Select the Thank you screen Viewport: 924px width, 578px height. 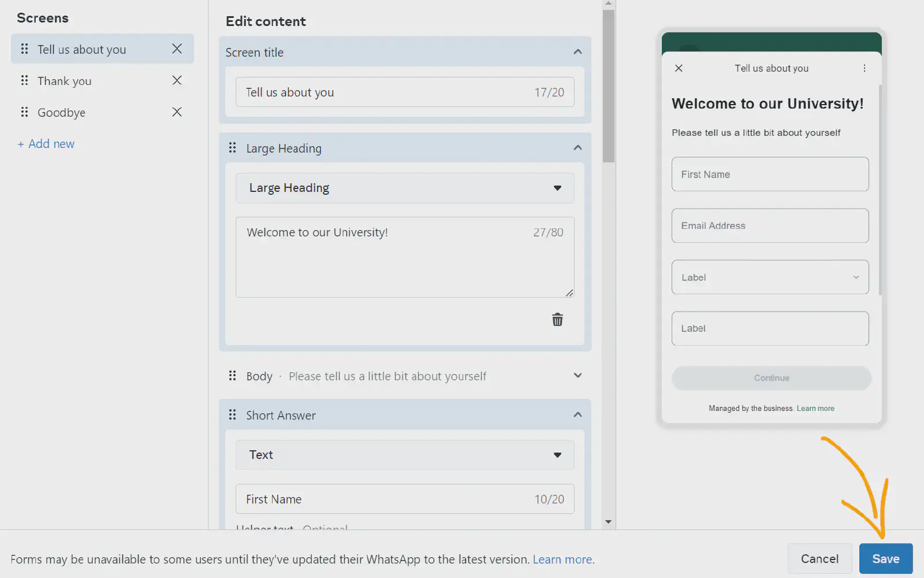[x=65, y=81]
